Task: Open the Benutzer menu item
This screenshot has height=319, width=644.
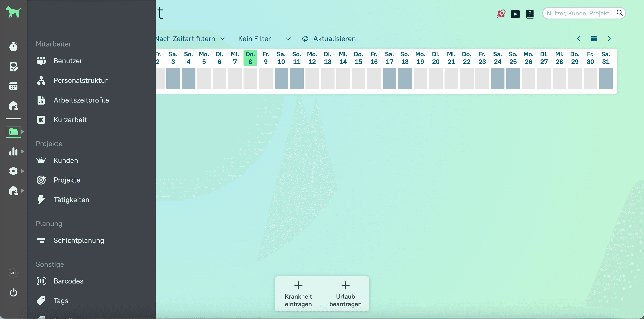Action: 68,61
